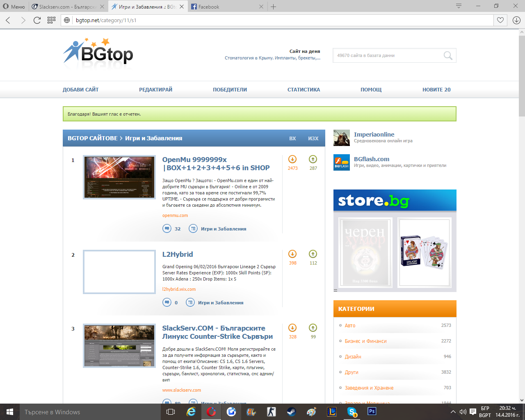
Task: Click the browser address bar
Action: [x=277, y=20]
